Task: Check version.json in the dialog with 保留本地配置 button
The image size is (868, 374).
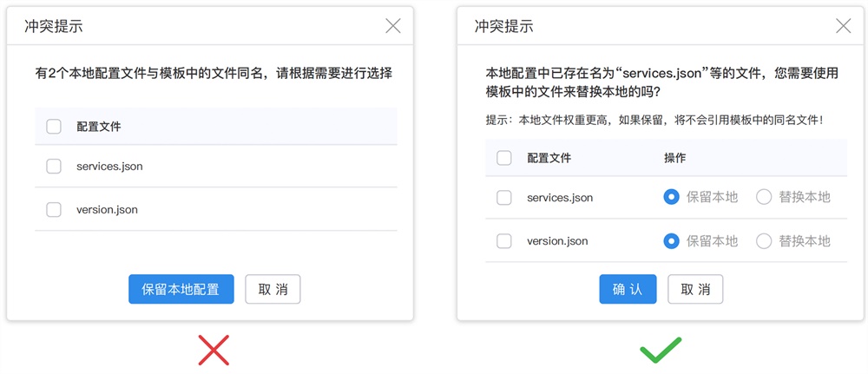Action: (54, 210)
